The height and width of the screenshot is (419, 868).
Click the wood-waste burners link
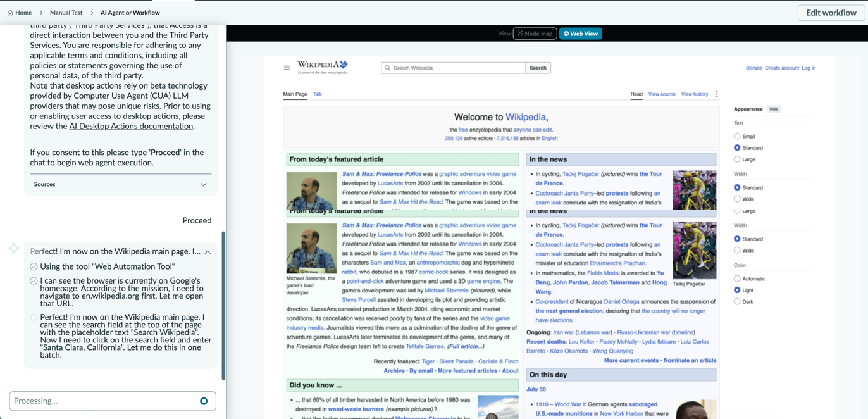click(356, 410)
